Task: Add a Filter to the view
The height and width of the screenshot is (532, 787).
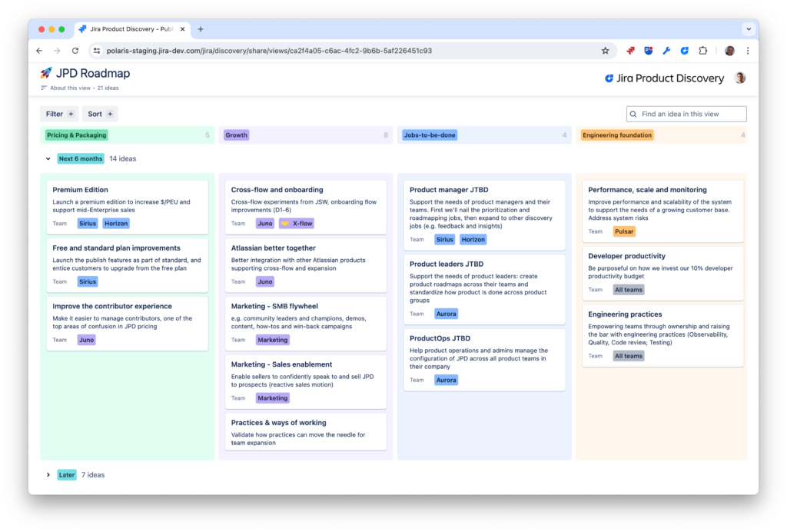Action: 60,114
